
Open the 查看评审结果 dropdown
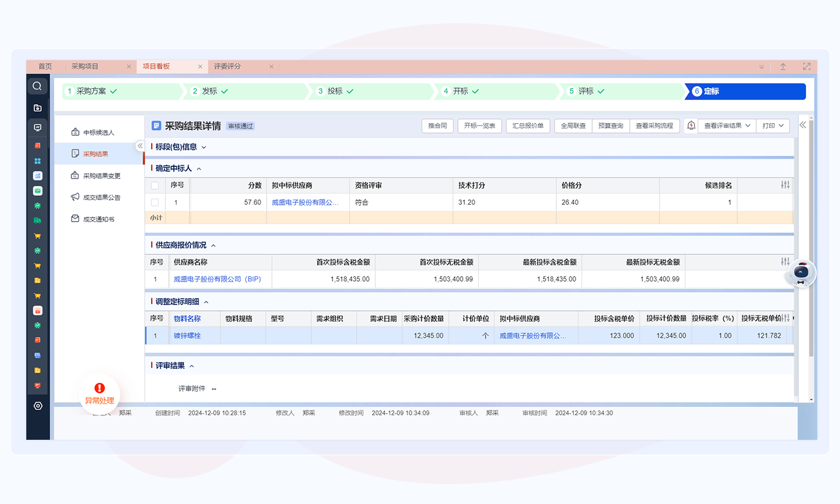[727, 125]
